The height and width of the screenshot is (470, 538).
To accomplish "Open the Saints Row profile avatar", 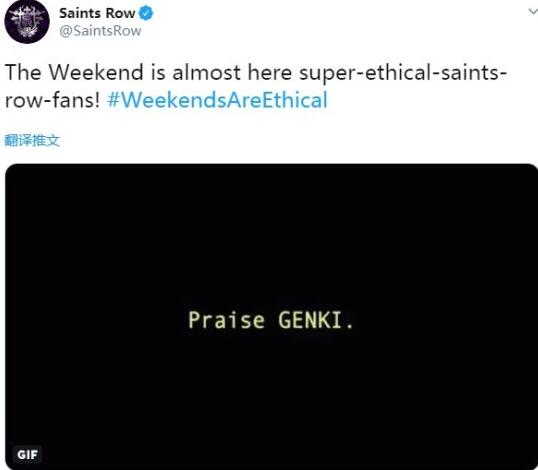I will tap(27, 21).
